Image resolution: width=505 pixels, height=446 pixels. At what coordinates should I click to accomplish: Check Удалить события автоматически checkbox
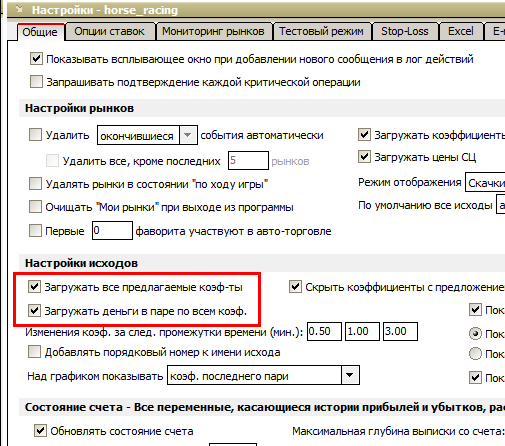click(35, 135)
